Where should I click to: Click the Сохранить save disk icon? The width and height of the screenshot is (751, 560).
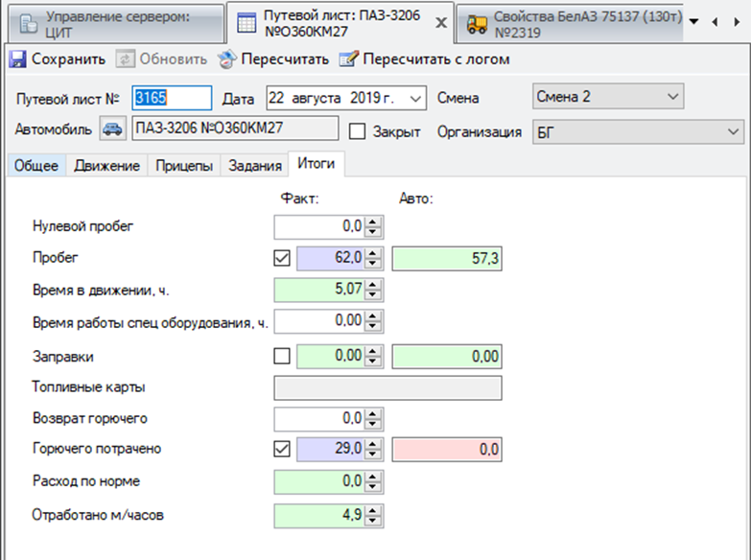click(x=18, y=59)
